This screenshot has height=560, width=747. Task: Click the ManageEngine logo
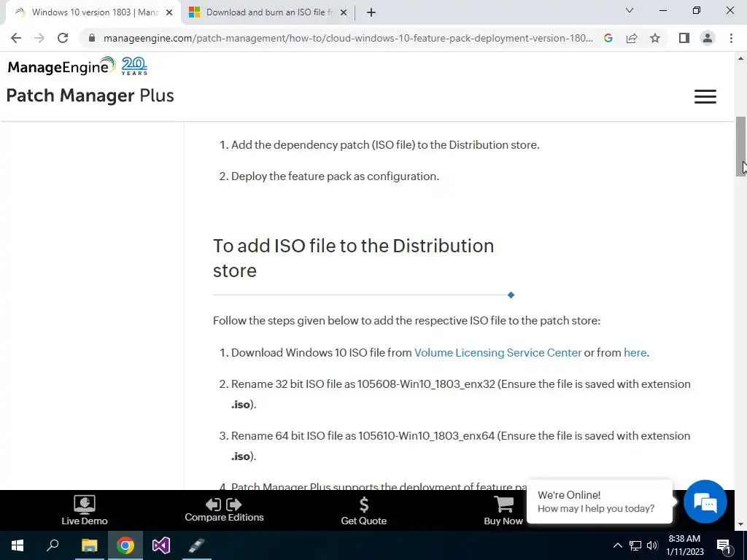pos(61,66)
